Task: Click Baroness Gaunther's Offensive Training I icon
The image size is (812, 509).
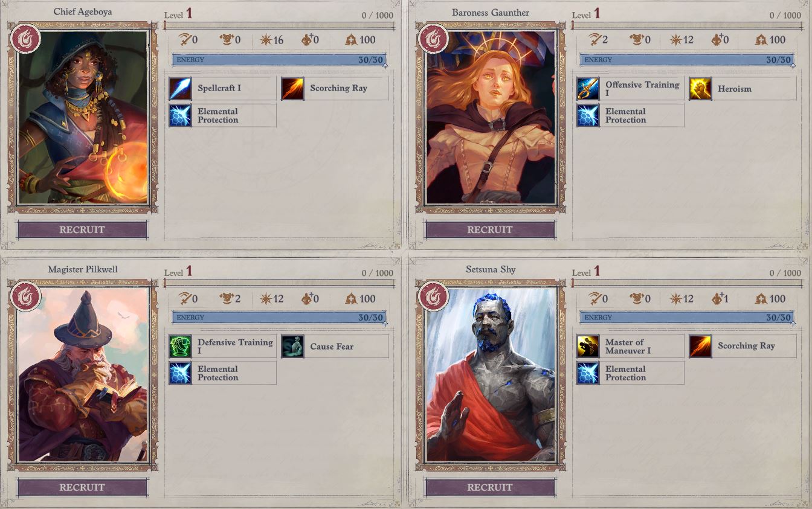Action: [588, 89]
